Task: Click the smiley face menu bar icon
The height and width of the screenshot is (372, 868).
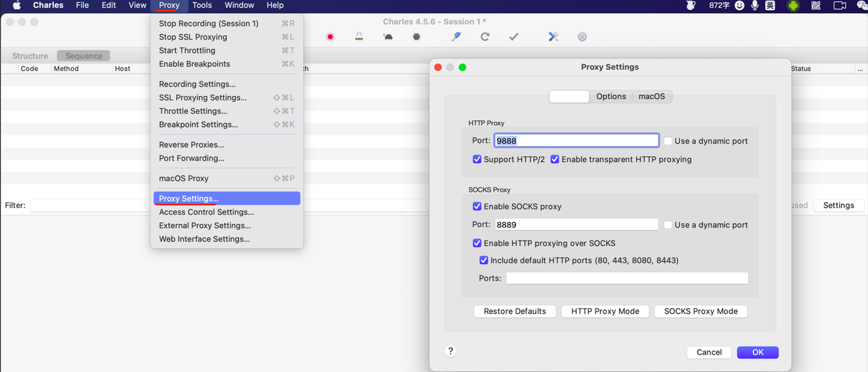Action: (x=740, y=5)
